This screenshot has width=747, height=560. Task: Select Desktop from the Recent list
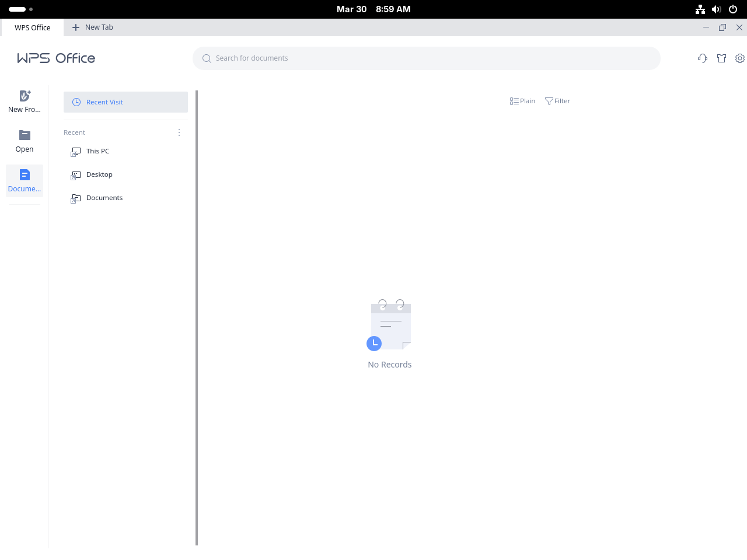99,174
